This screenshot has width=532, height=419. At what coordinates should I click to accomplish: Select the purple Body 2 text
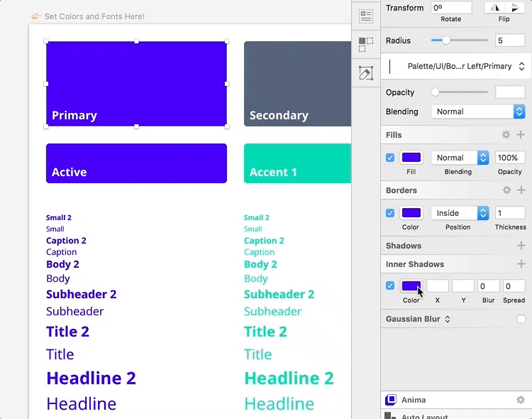coord(62,264)
